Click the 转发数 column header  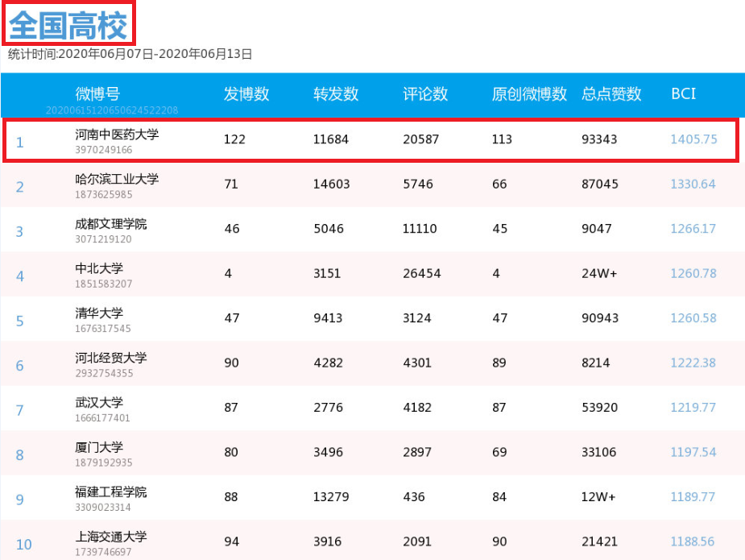point(336,93)
